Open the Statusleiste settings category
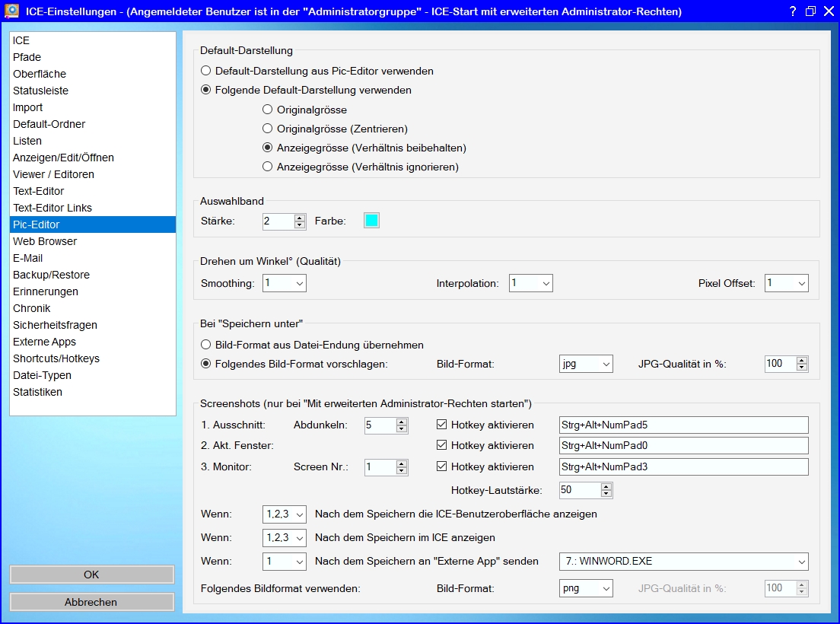The width and height of the screenshot is (840, 624). [93, 91]
